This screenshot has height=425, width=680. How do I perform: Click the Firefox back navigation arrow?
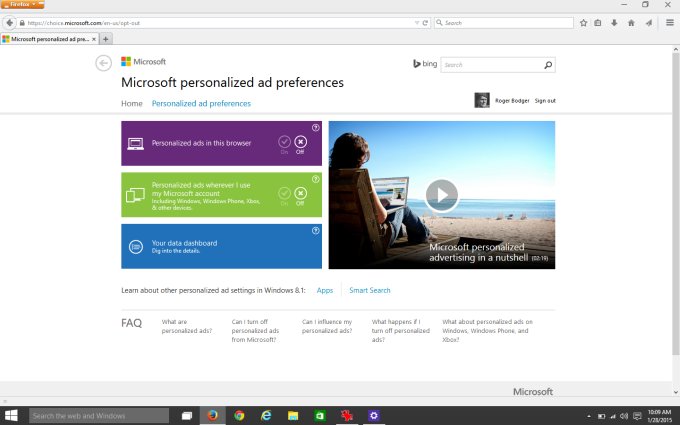pyautogui.click(x=9, y=23)
